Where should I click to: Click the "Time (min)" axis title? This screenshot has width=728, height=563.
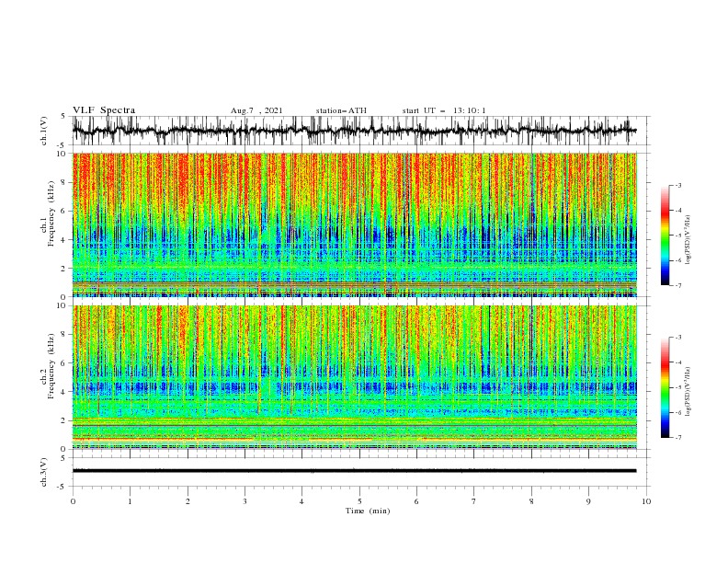[x=368, y=511]
